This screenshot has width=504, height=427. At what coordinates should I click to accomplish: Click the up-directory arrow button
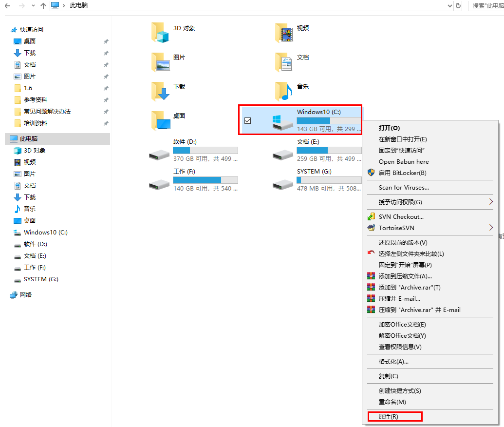[x=43, y=6]
